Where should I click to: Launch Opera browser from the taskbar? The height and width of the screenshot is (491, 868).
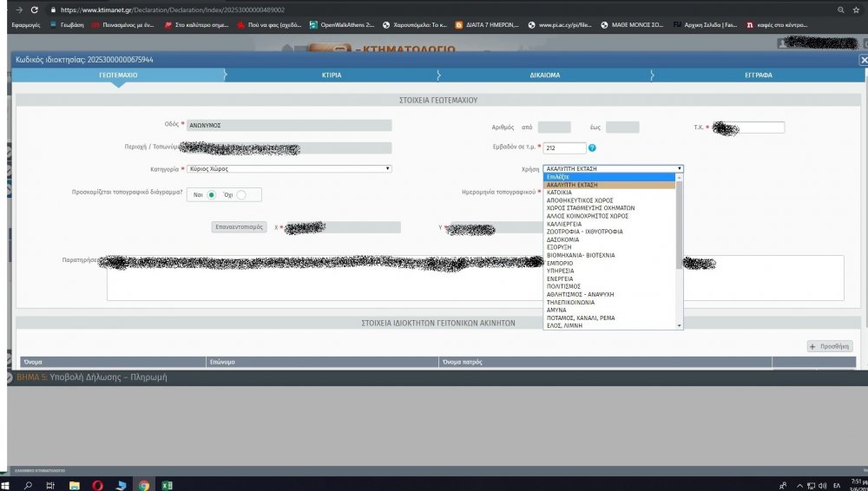coord(98,484)
